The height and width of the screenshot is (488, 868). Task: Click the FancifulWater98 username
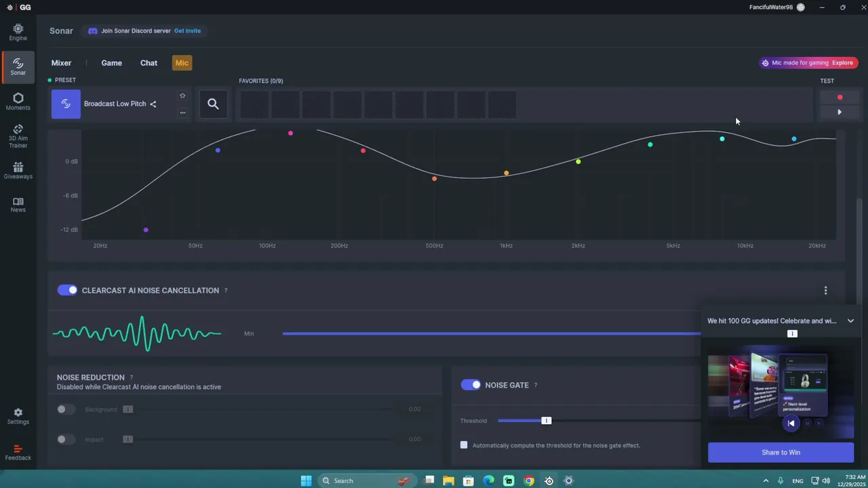pyautogui.click(x=771, y=7)
